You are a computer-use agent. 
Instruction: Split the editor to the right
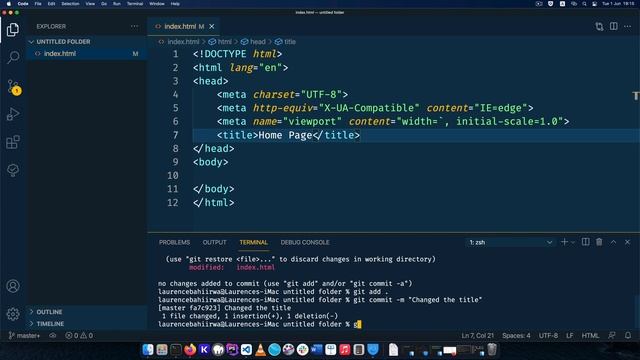pyautogui.click(x=613, y=26)
